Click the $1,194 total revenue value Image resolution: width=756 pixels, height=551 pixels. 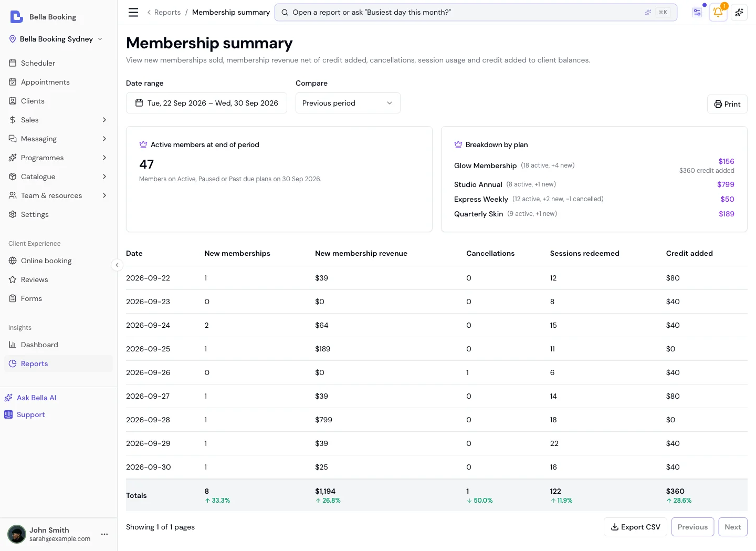325,491
